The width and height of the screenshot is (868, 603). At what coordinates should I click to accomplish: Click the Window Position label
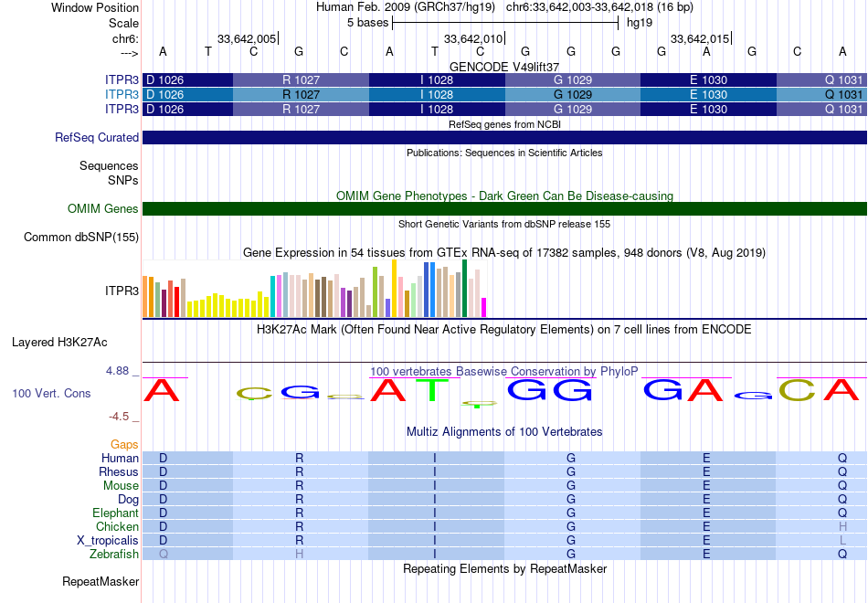tap(95, 7)
